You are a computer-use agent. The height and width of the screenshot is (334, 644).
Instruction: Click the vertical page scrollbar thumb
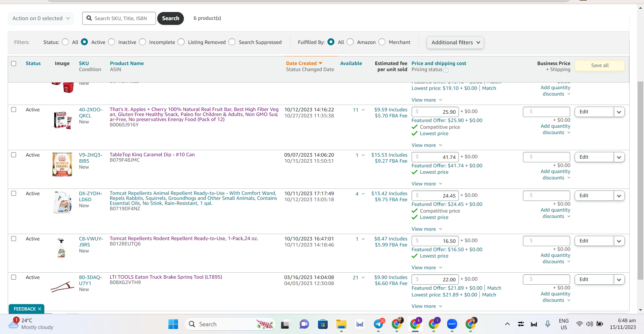point(640,180)
